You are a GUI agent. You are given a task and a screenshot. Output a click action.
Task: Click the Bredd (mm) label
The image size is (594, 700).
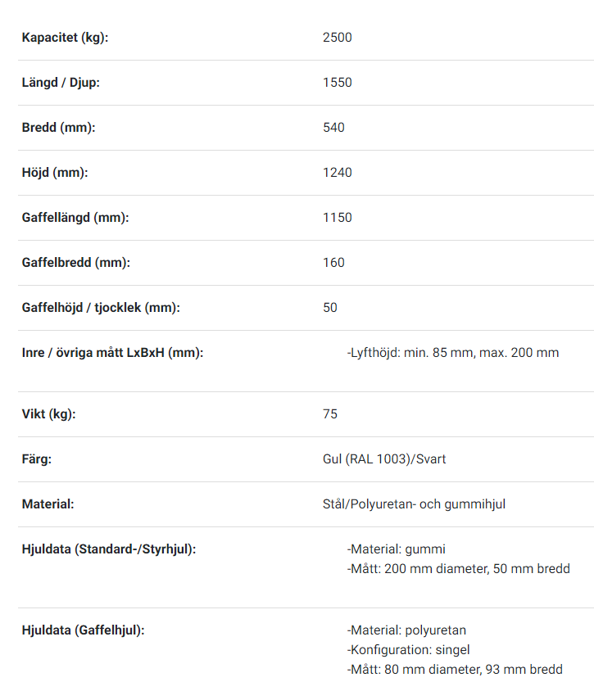(x=58, y=128)
